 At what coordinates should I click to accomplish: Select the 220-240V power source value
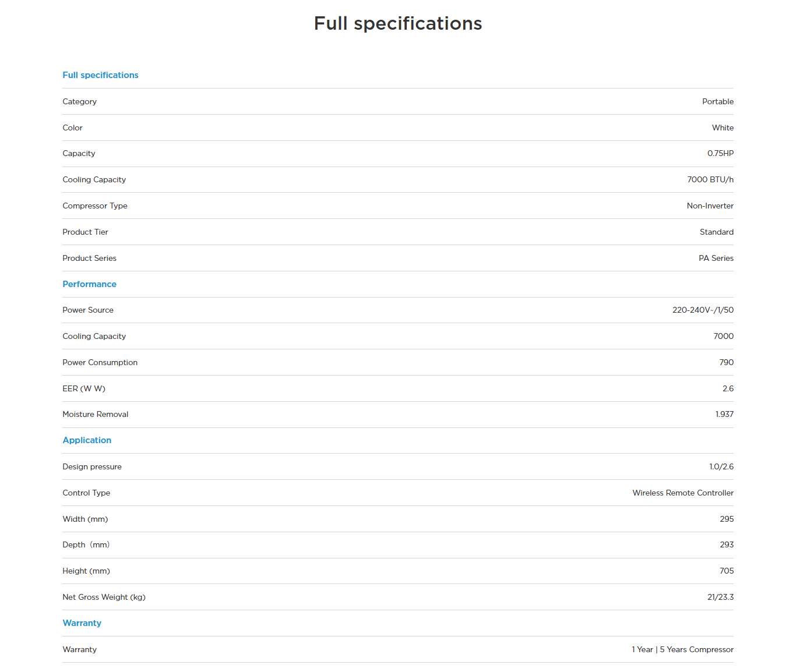click(x=703, y=310)
